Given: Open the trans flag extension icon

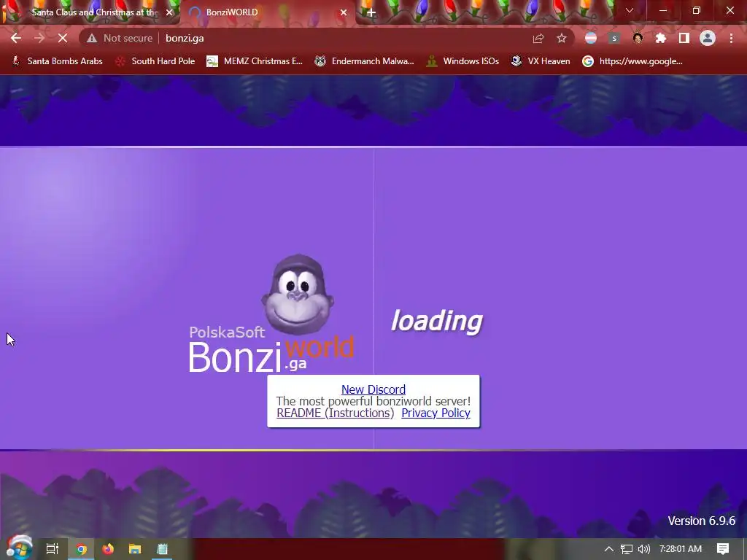Looking at the screenshot, I should pyautogui.click(x=591, y=38).
